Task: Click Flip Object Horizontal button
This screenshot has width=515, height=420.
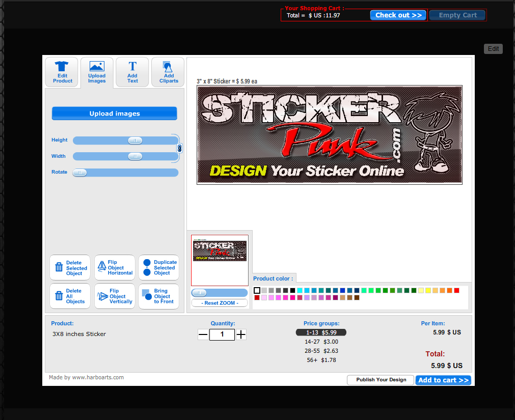Action: [115, 268]
